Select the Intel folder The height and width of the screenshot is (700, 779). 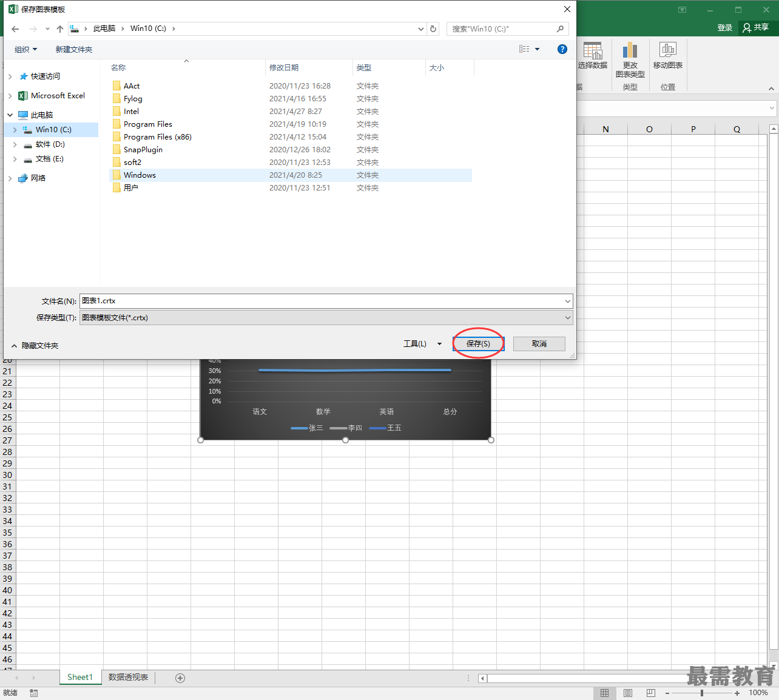tap(131, 112)
